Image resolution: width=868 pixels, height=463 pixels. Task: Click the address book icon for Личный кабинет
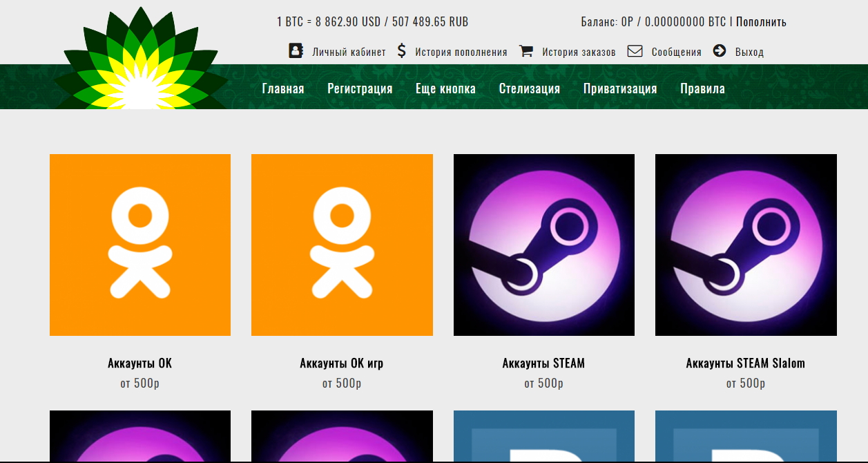[x=296, y=50]
